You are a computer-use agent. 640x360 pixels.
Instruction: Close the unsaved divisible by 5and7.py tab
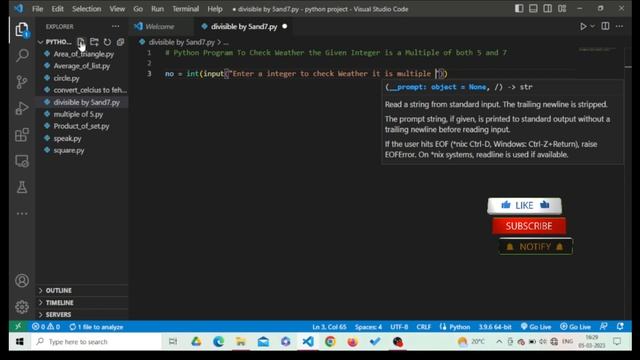[284, 27]
